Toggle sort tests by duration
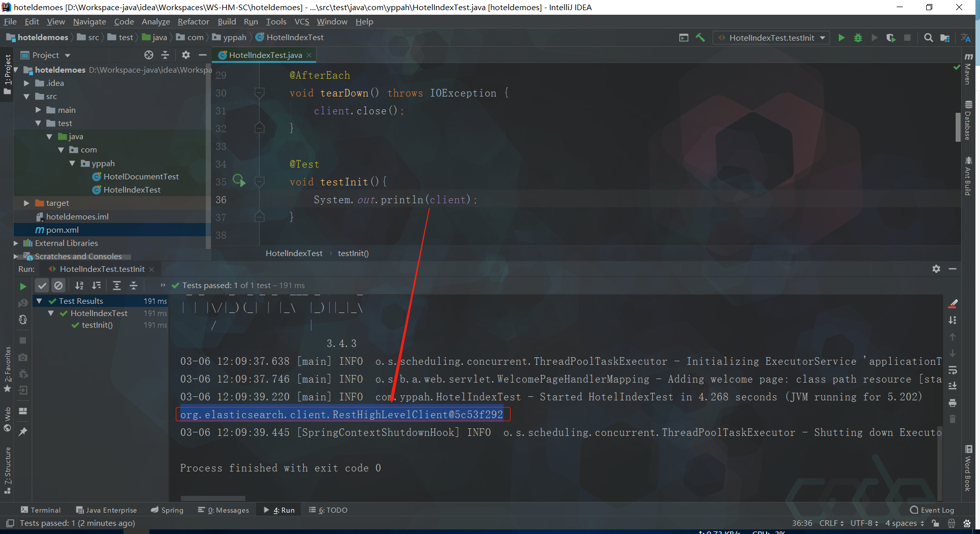The height and width of the screenshot is (534, 980). (97, 286)
